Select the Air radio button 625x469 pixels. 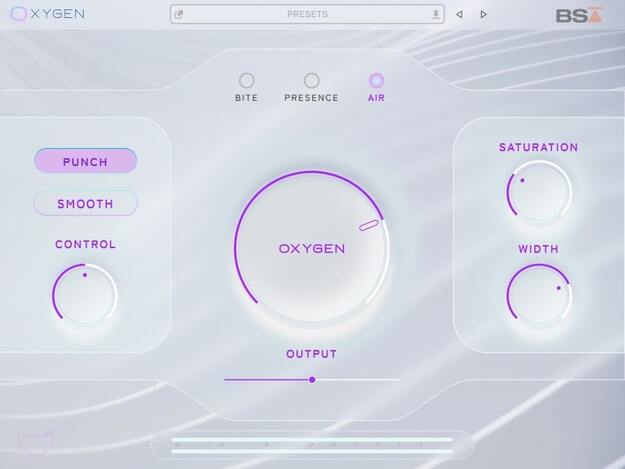[x=376, y=80]
